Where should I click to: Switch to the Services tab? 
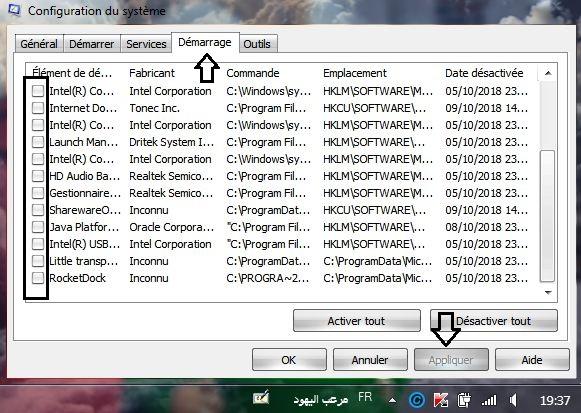146,44
